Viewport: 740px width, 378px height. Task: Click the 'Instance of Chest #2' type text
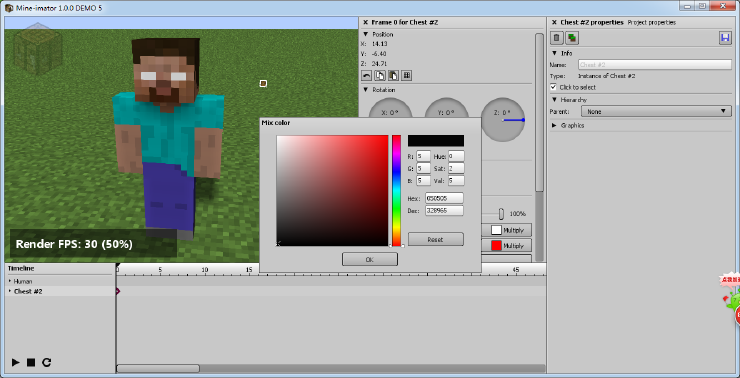tap(606, 76)
